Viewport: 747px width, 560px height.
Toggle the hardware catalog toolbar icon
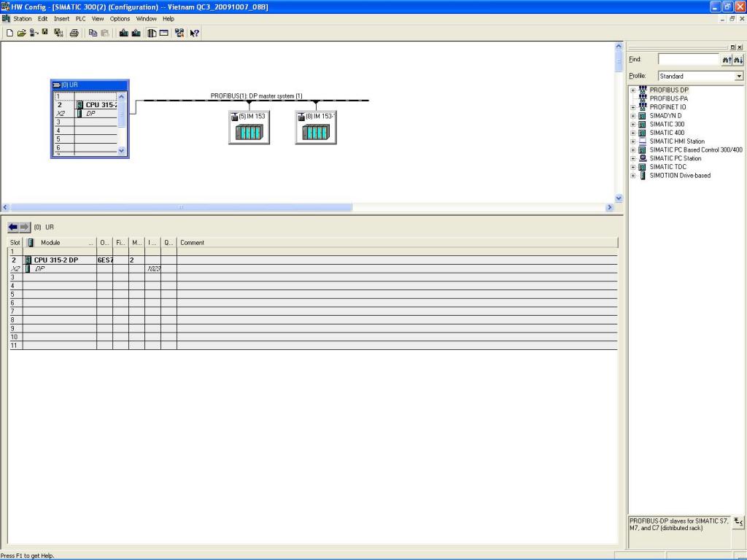[152, 33]
